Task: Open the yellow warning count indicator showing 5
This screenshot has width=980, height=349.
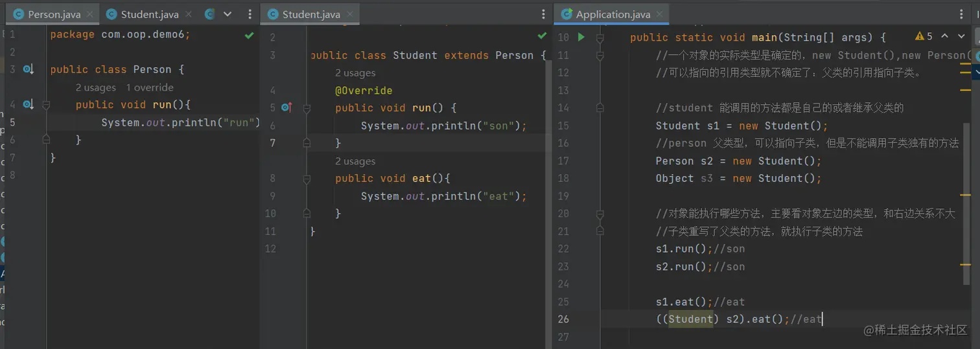Action: 924,36
